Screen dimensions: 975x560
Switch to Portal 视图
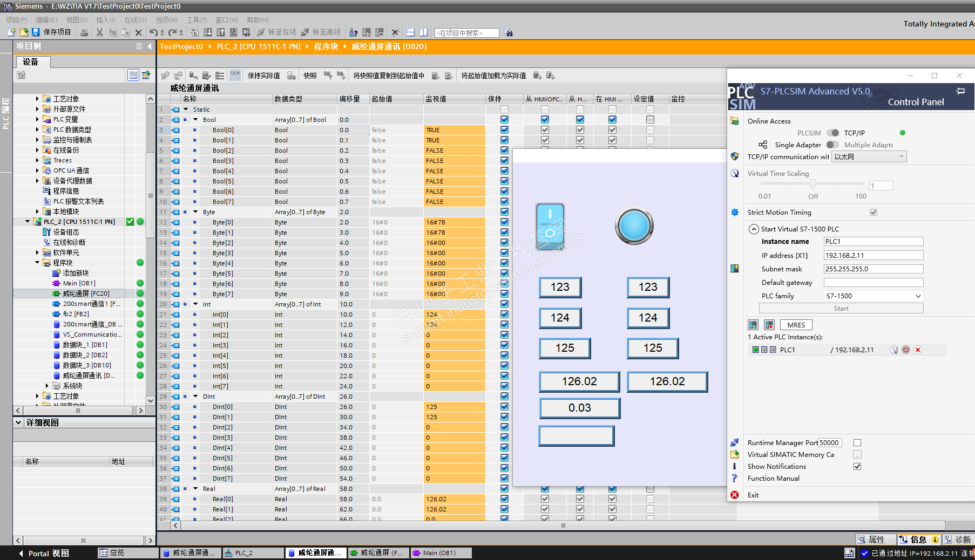(x=43, y=553)
